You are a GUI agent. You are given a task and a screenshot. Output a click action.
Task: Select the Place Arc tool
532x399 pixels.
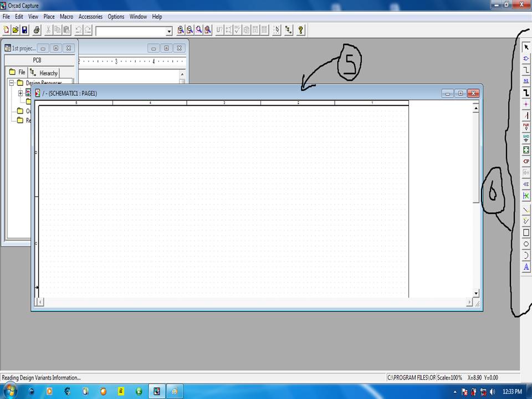coord(526,255)
